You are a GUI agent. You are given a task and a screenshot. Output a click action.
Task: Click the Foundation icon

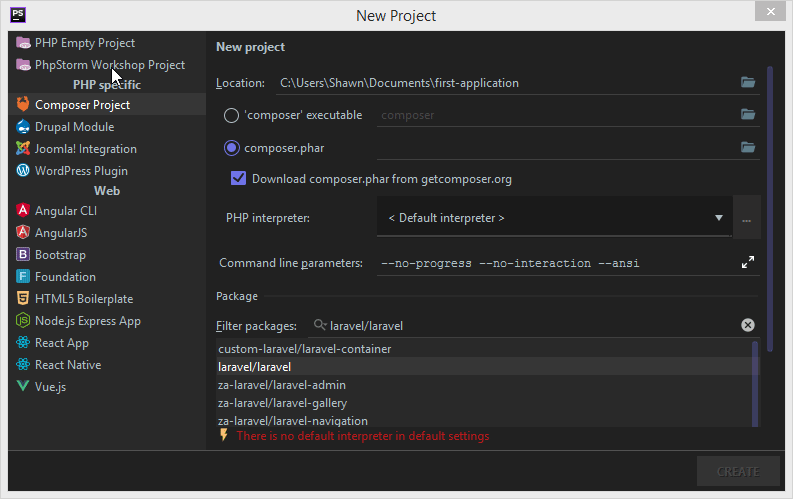[23, 276]
